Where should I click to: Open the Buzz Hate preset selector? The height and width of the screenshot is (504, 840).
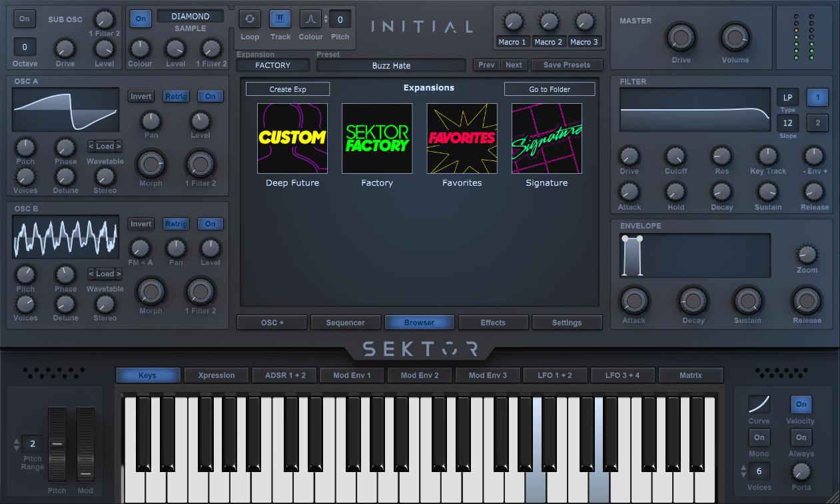click(x=391, y=65)
